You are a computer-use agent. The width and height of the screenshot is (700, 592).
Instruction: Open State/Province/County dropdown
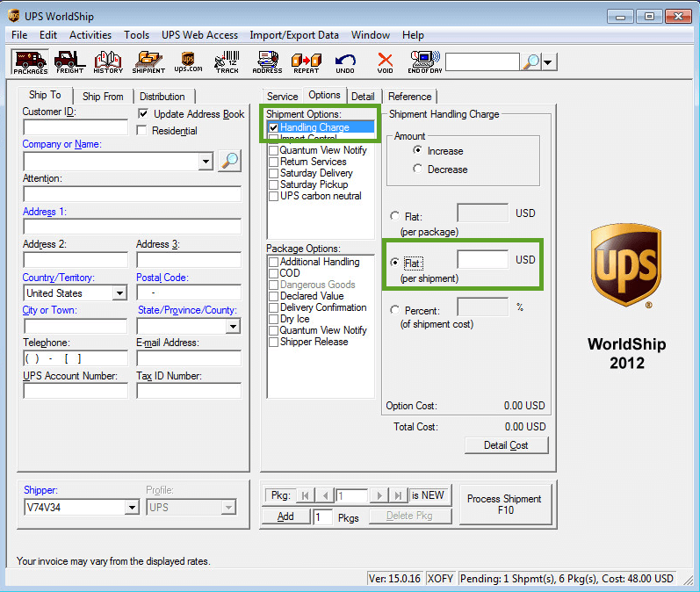(x=233, y=327)
